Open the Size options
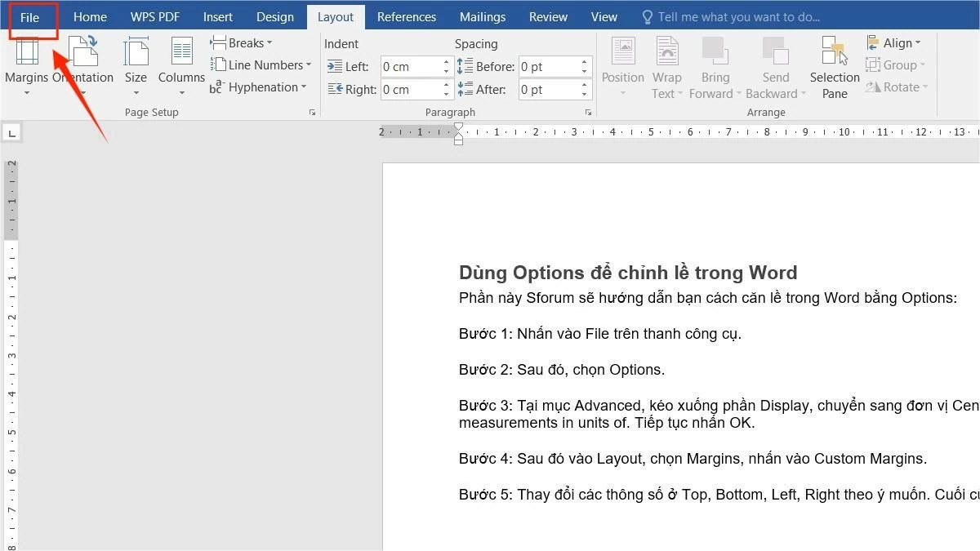Image resolution: width=980 pixels, height=551 pixels. [x=136, y=65]
